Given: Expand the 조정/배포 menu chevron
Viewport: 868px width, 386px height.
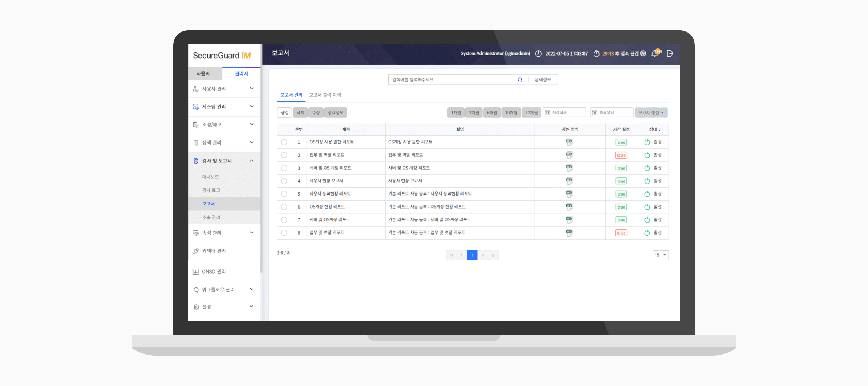Looking at the screenshot, I should coord(252,125).
